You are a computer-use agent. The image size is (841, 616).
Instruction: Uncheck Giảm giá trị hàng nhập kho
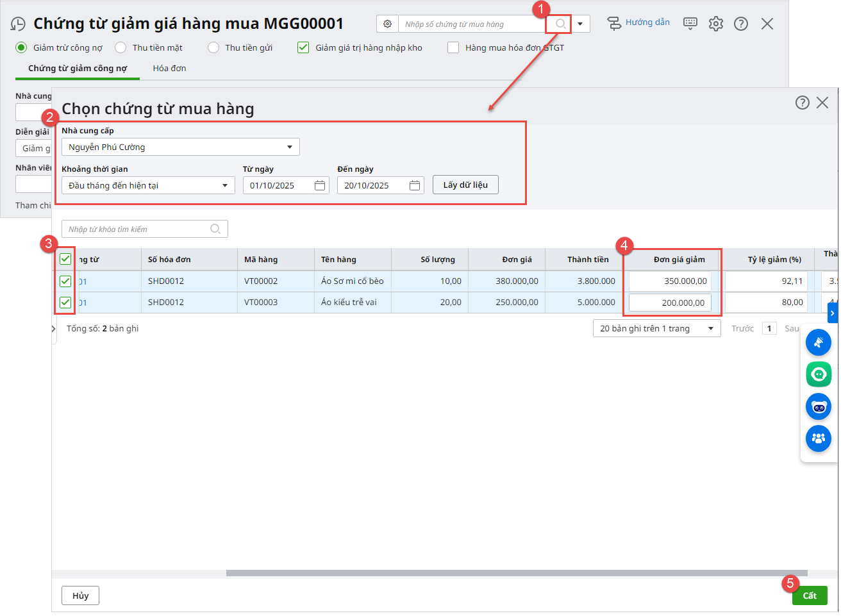(303, 47)
